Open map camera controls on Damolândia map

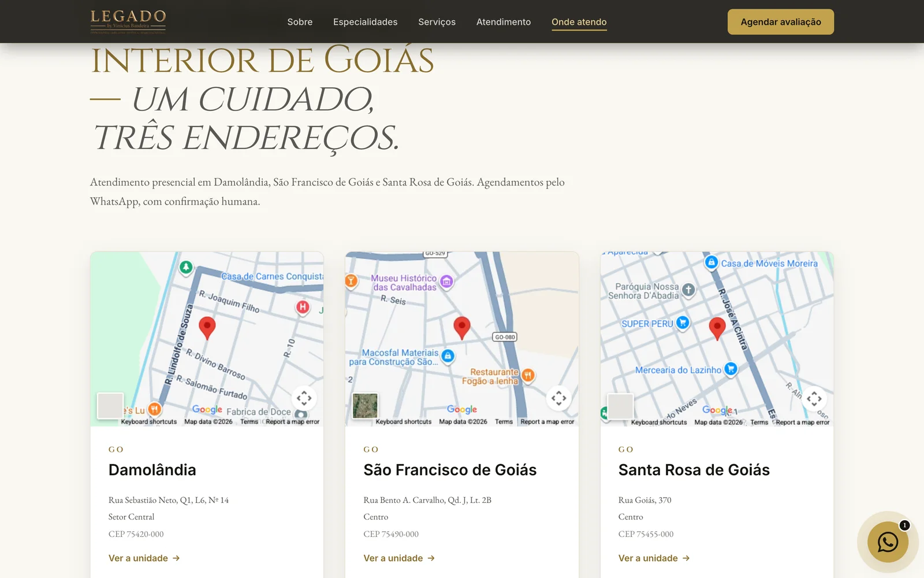[304, 398]
